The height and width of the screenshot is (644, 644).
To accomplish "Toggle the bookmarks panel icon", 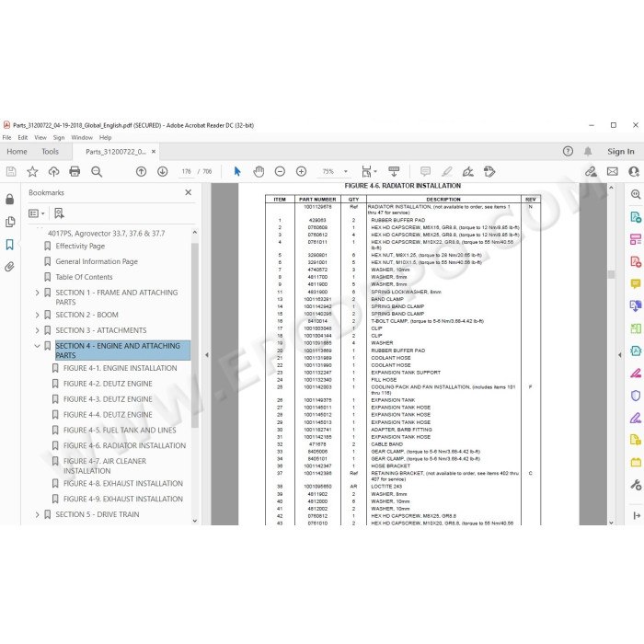I will tap(10, 245).
